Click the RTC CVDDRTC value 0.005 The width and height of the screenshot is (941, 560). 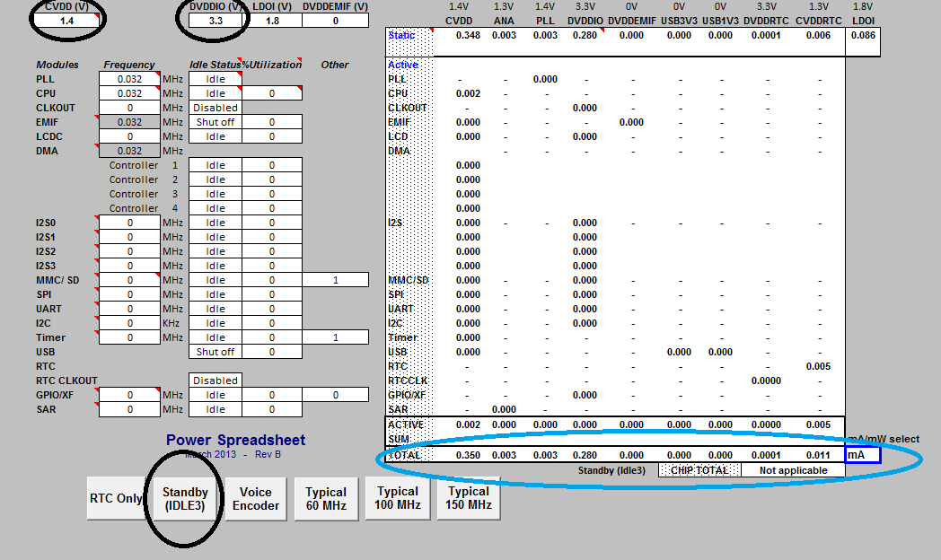click(818, 366)
